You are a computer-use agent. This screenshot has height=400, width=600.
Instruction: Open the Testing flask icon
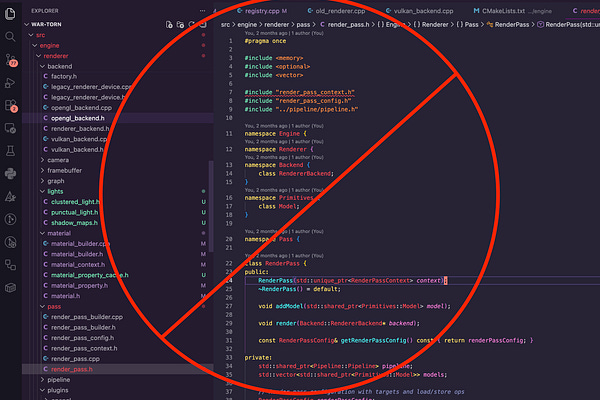point(10,151)
